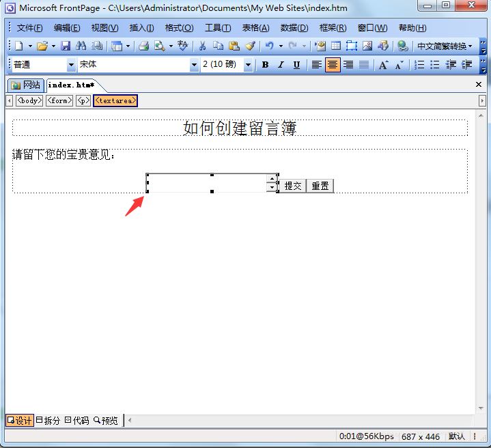
Task: Open the 编辑(E) menu
Action: tap(67, 28)
